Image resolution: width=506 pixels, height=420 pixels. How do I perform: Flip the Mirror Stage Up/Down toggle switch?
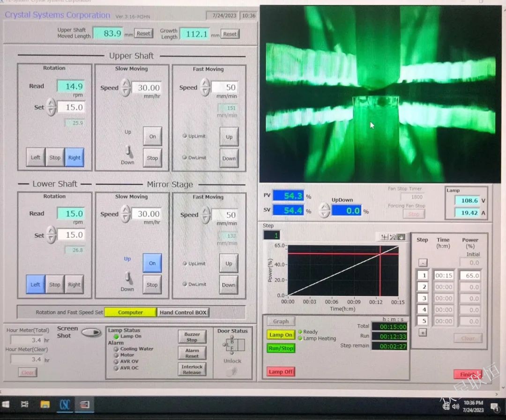coord(127,277)
